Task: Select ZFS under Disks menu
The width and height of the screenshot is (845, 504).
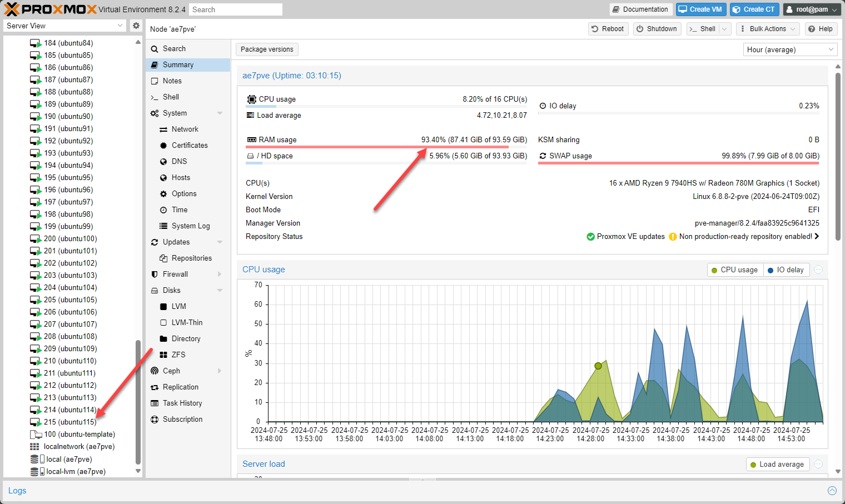Action: [178, 355]
